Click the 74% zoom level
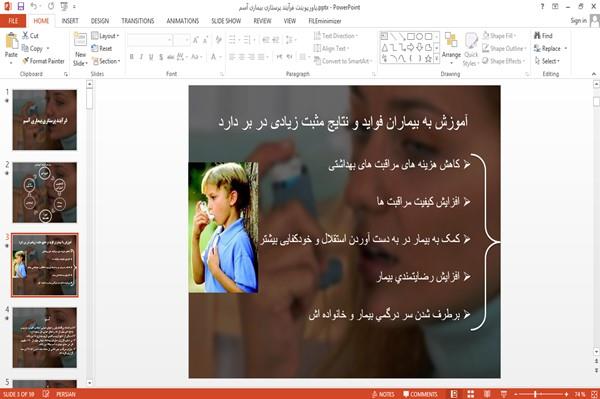 click(x=580, y=394)
